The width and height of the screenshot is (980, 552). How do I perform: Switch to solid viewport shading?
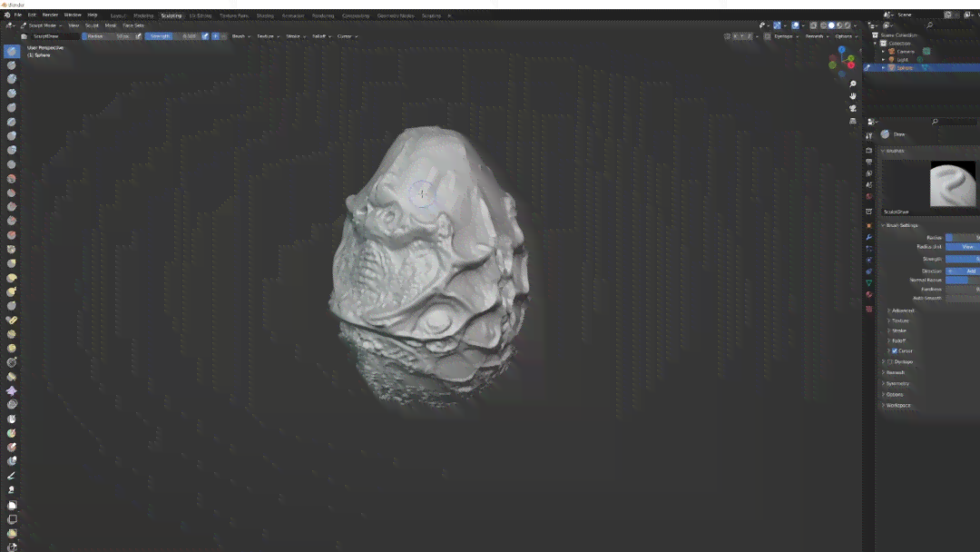point(831,25)
